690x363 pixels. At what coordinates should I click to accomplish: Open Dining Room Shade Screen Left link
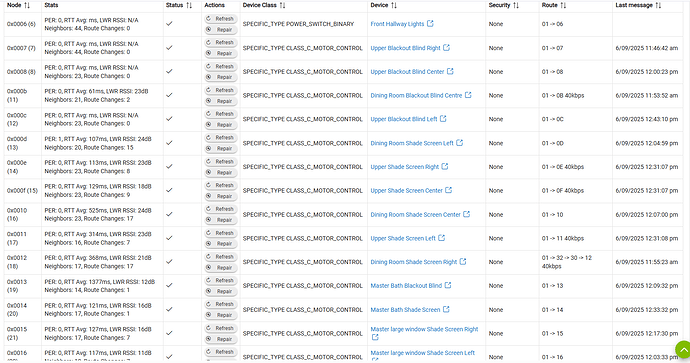(411, 143)
